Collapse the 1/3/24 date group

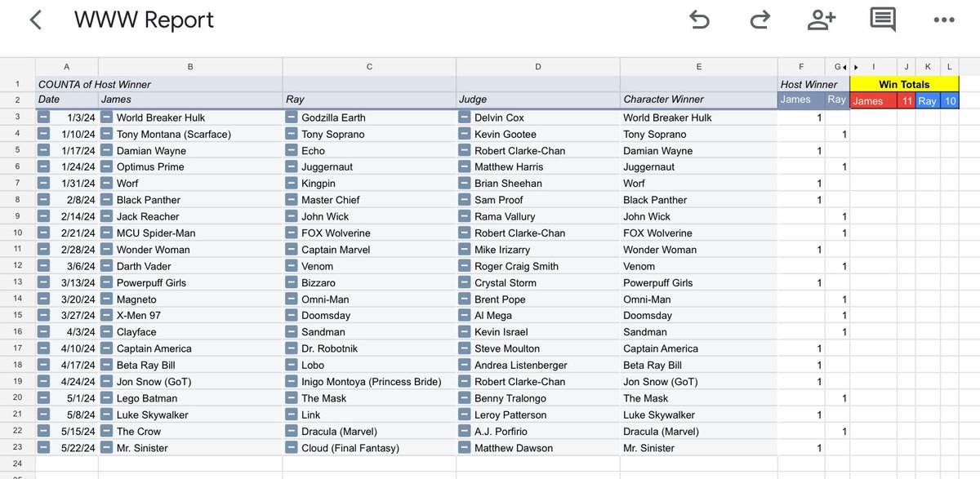[x=44, y=118]
